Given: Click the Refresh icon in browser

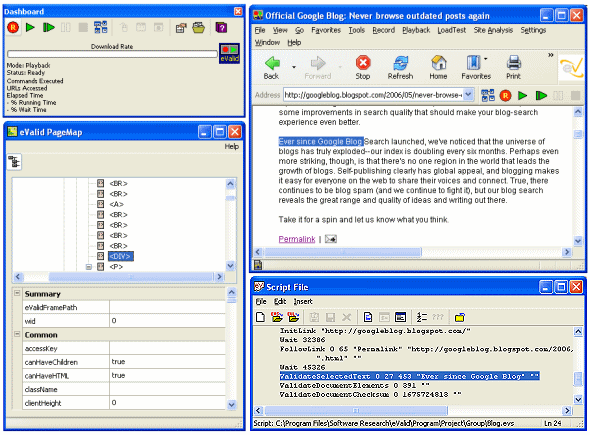Looking at the screenshot, I should 400,68.
